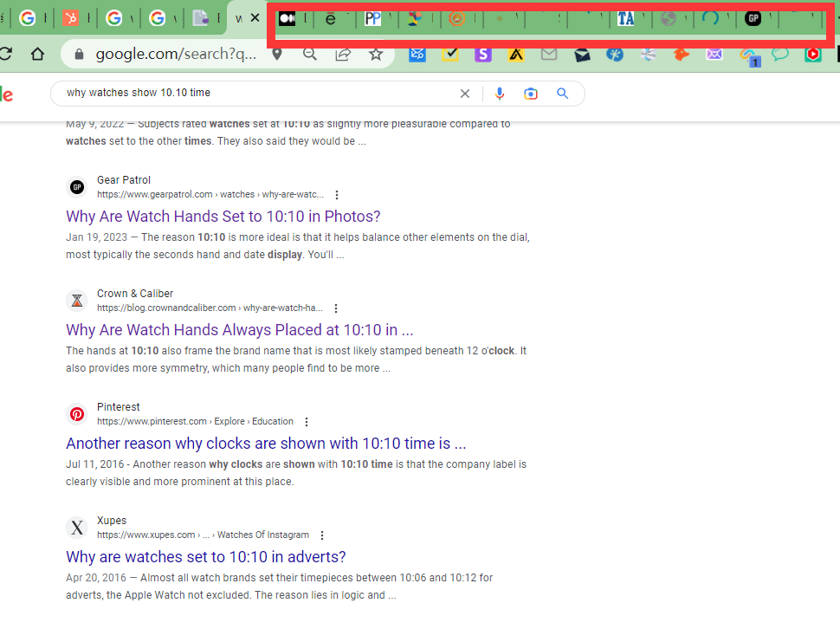Open more options for Gear Patrol result
Screen dimensions: 840x629
coord(336,194)
